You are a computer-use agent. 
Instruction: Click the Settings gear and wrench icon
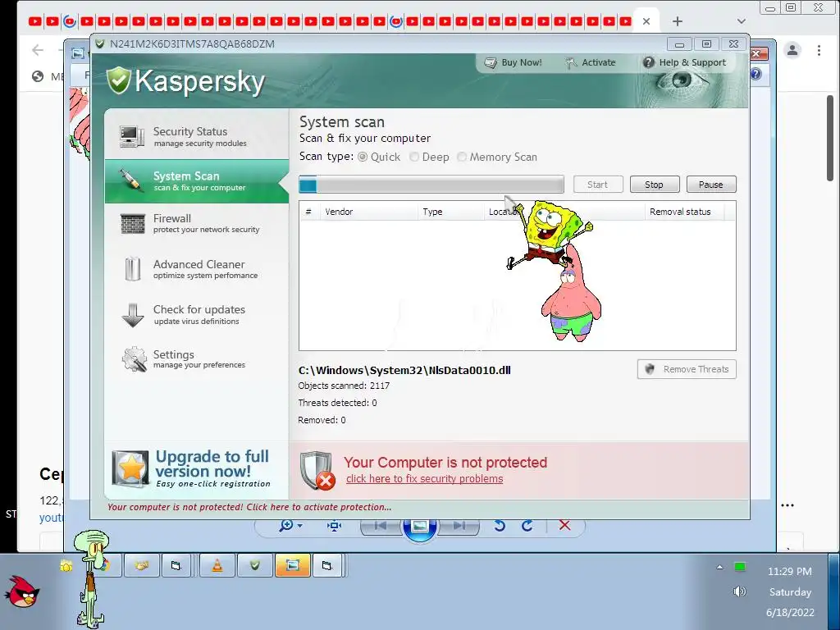point(134,359)
